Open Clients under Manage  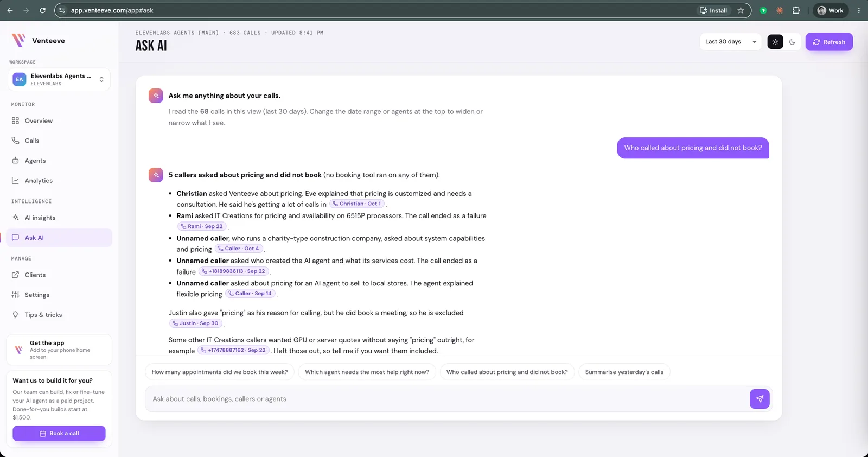tap(59, 275)
